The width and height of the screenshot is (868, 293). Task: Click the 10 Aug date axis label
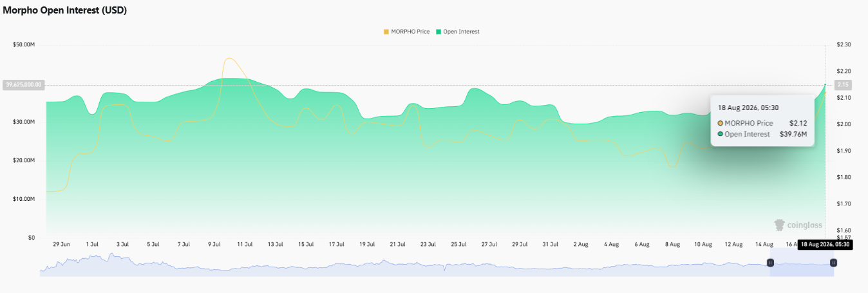(703, 245)
